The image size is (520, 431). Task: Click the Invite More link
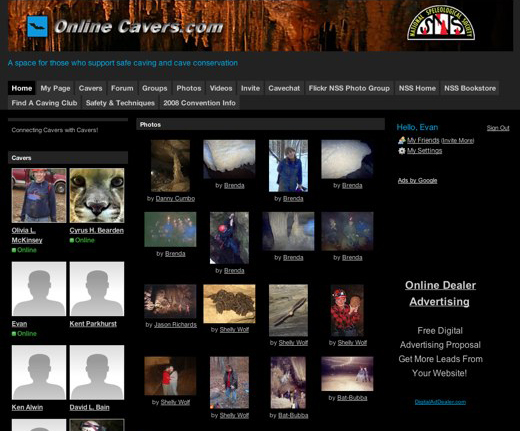point(457,141)
